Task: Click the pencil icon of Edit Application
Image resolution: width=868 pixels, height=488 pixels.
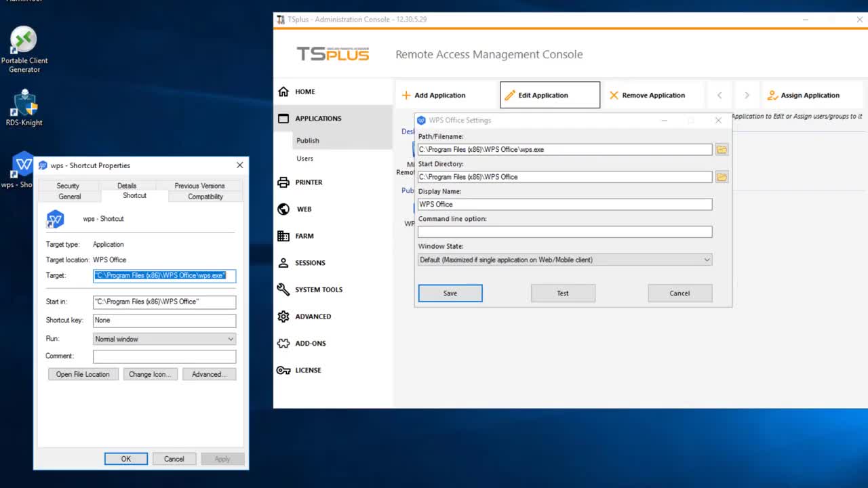Action: (x=510, y=96)
